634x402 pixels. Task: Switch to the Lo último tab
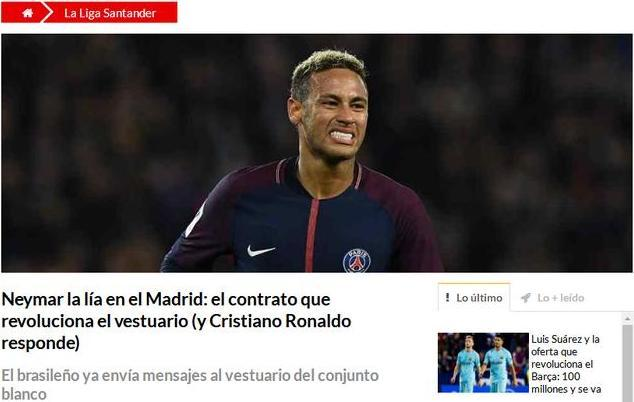pos(474,297)
